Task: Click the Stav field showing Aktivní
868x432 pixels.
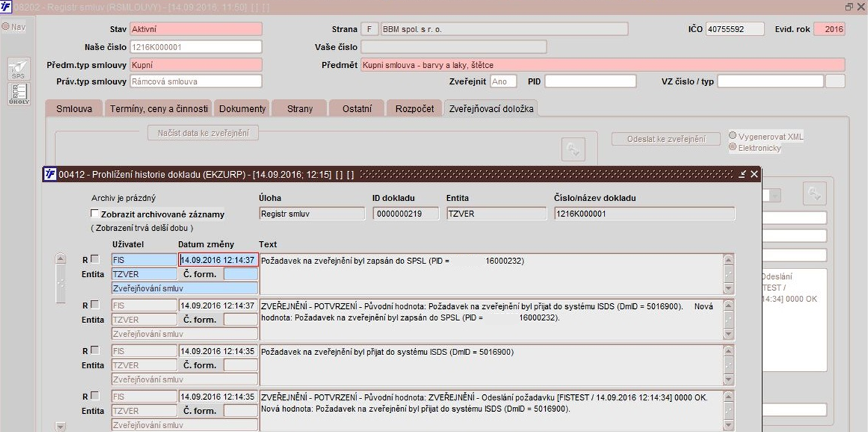Action: pyautogui.click(x=196, y=29)
